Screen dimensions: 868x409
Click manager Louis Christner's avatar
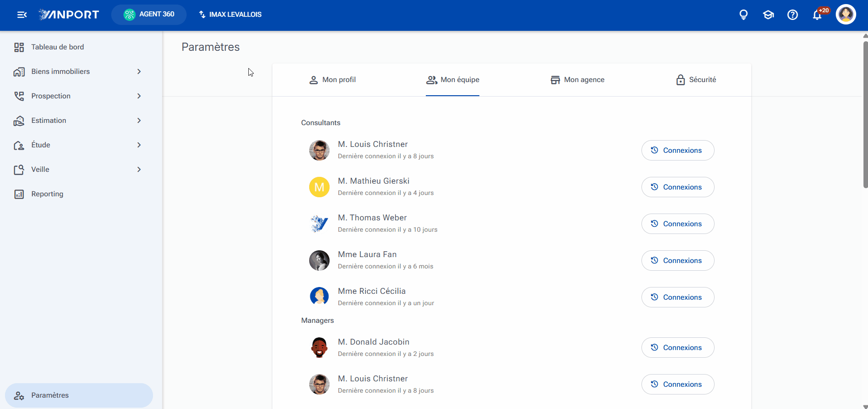point(320,385)
